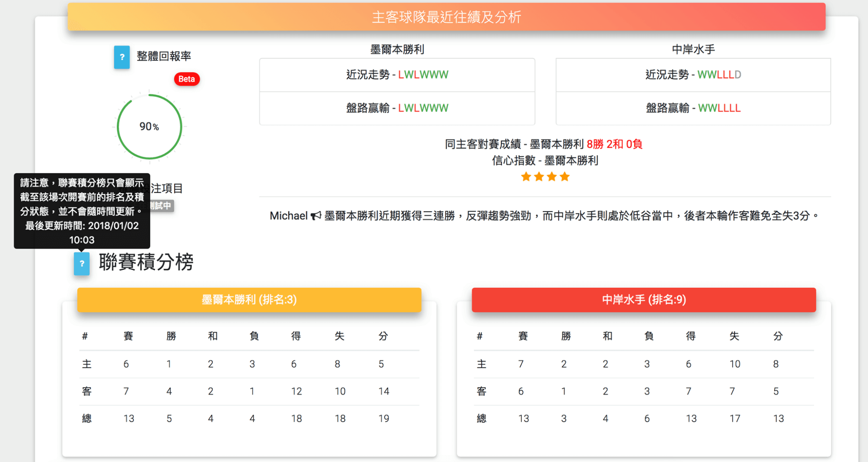868x462 pixels.
Task: Click the 得 column header in 墨爾本勝利 table
Action: pos(296,336)
